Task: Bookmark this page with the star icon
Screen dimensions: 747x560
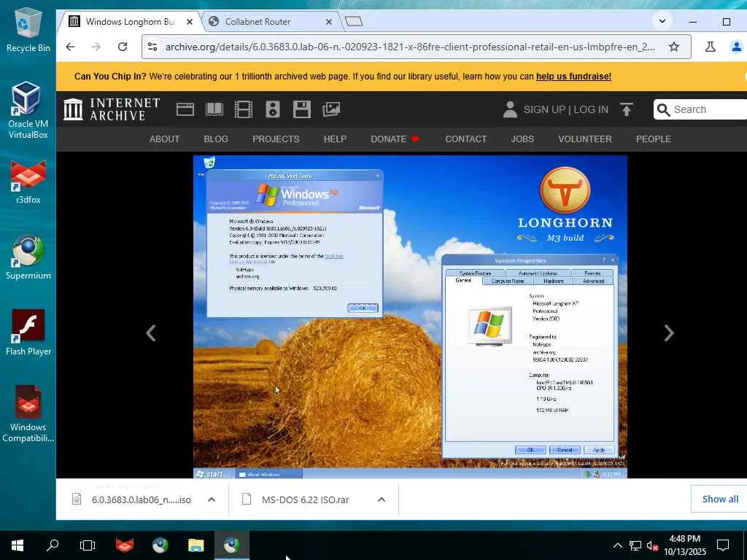Action: point(673,47)
